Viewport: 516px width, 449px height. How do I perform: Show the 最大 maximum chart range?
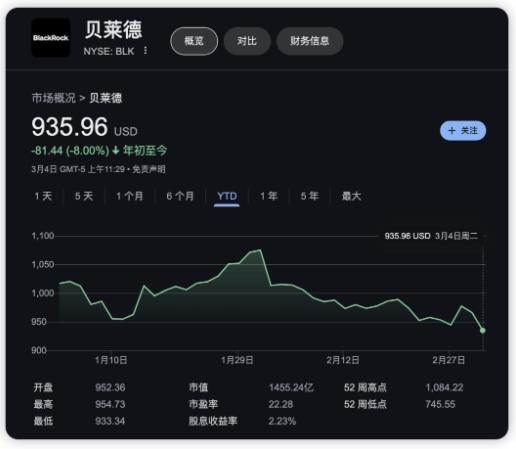click(351, 196)
